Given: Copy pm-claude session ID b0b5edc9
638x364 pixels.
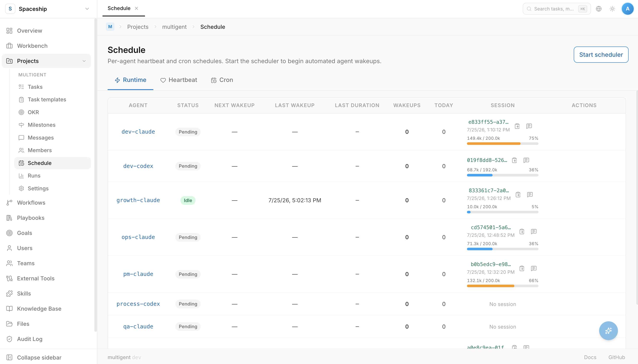Looking at the screenshot, I should click(522, 268).
